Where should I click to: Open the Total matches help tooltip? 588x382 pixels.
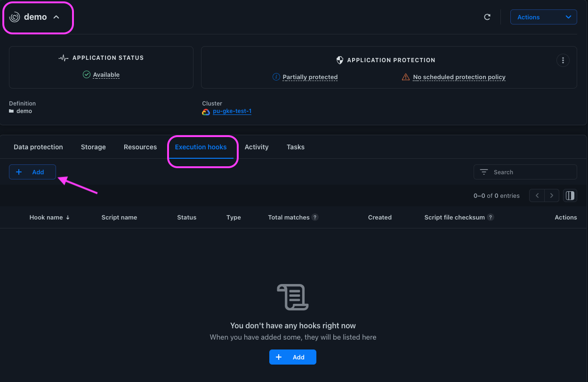point(314,217)
